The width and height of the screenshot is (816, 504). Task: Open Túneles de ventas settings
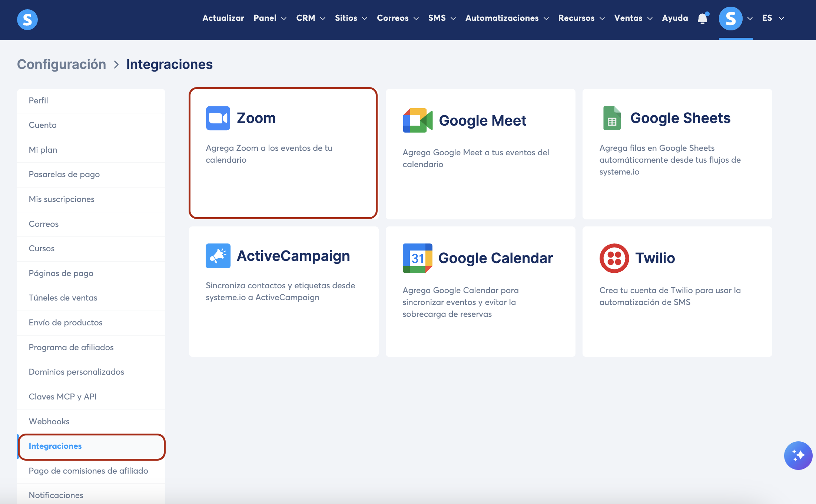tap(91, 298)
